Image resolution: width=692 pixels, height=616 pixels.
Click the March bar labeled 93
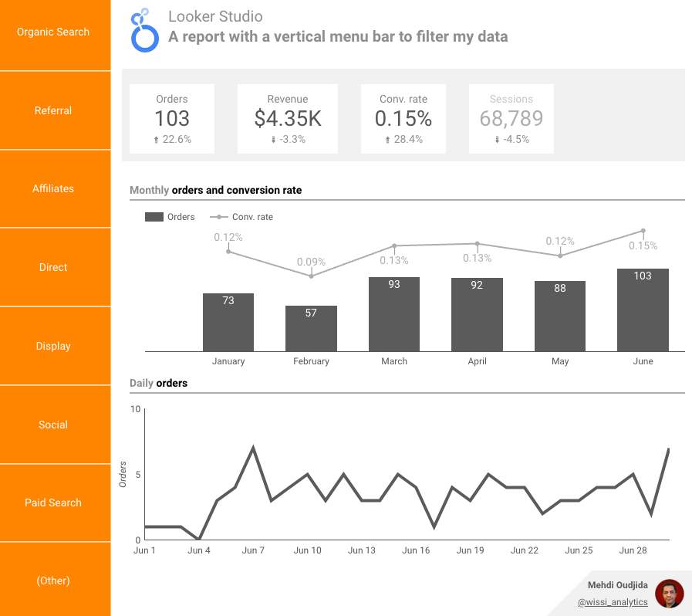(394, 314)
